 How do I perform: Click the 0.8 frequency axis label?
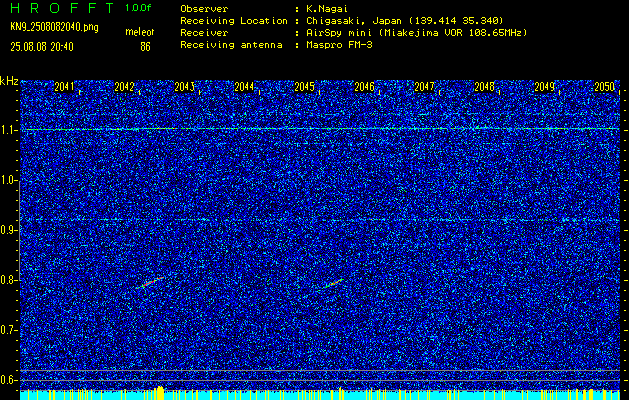coord(8,280)
